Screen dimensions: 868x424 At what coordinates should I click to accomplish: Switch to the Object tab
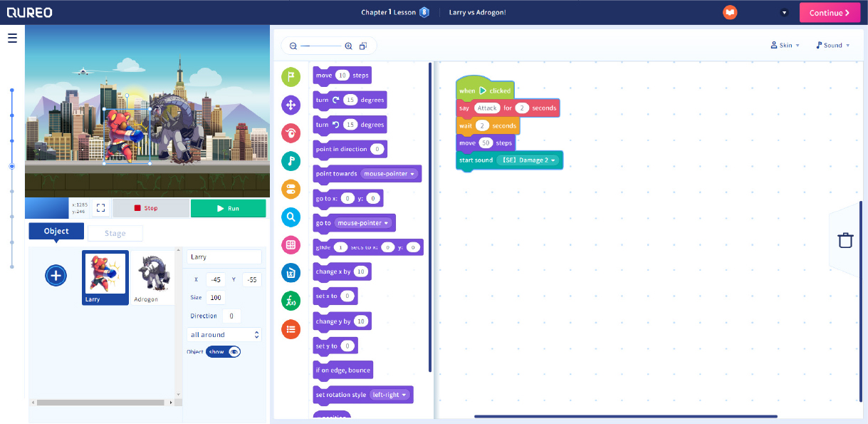pyautogui.click(x=56, y=231)
